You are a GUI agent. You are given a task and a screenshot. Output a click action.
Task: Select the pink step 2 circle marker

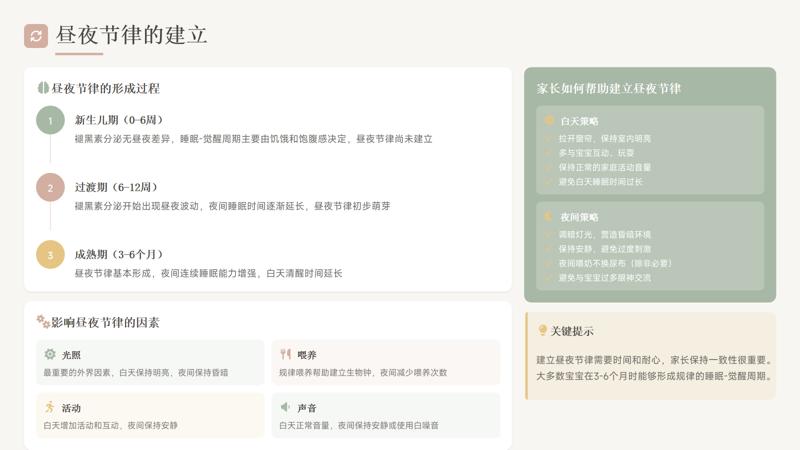point(50,187)
